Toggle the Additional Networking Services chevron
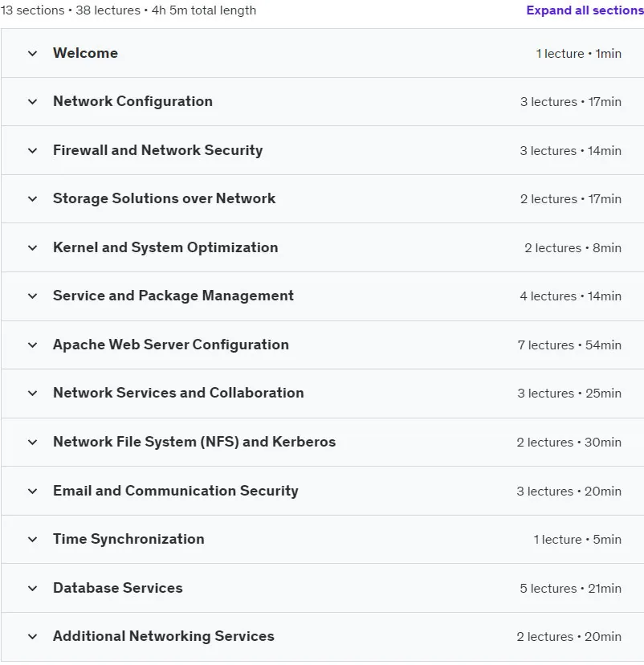The image size is (644, 665). 32,637
